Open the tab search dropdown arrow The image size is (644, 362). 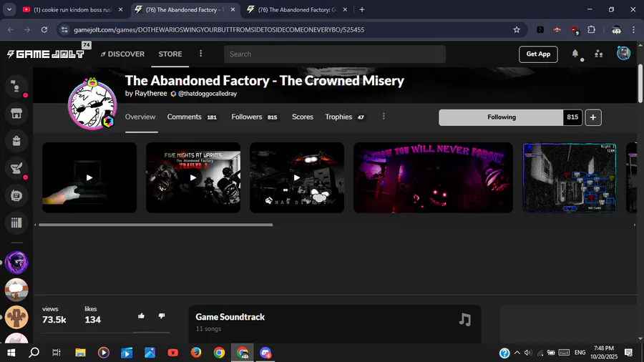coord(9,9)
